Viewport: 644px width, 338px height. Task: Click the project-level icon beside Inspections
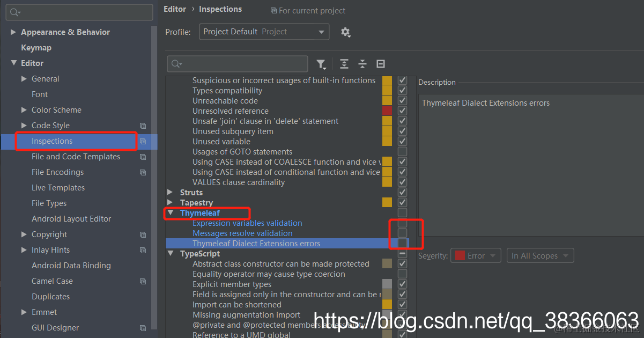click(x=143, y=141)
